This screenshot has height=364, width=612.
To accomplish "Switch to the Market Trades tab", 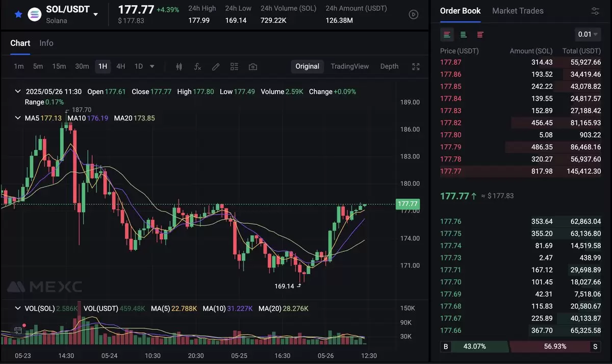I will click(518, 11).
